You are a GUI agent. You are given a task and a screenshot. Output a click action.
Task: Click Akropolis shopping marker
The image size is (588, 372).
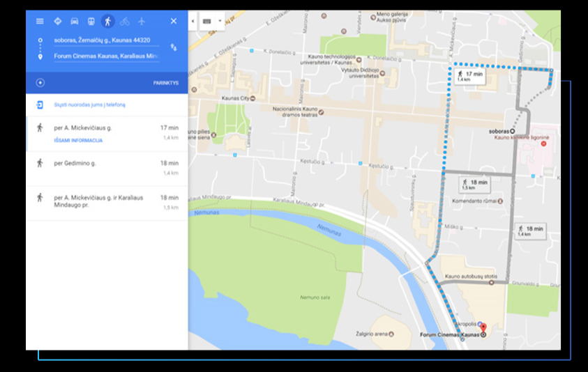[480, 323]
